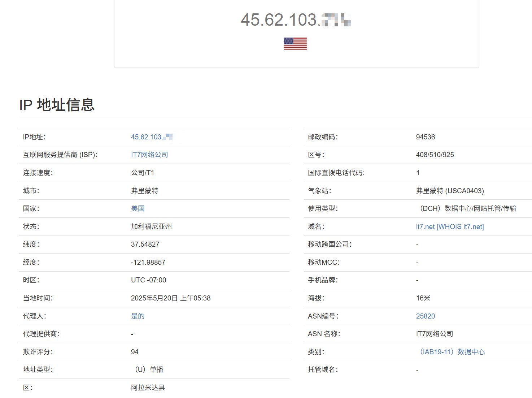Image resolution: width=532 pixels, height=398 pixels.
Task: Click the UTC -07:00 time zone value
Action: coord(148,280)
